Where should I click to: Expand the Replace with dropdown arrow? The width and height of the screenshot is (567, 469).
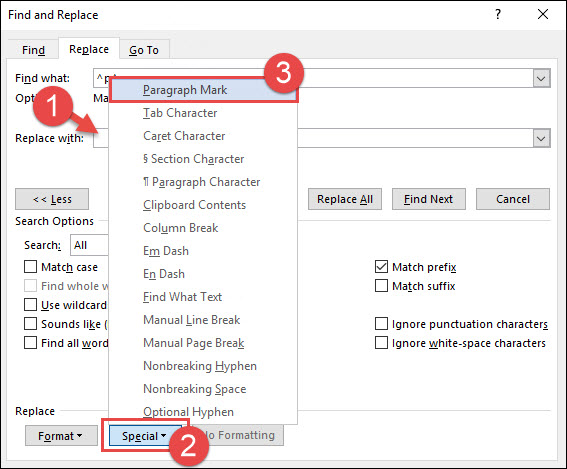click(541, 138)
